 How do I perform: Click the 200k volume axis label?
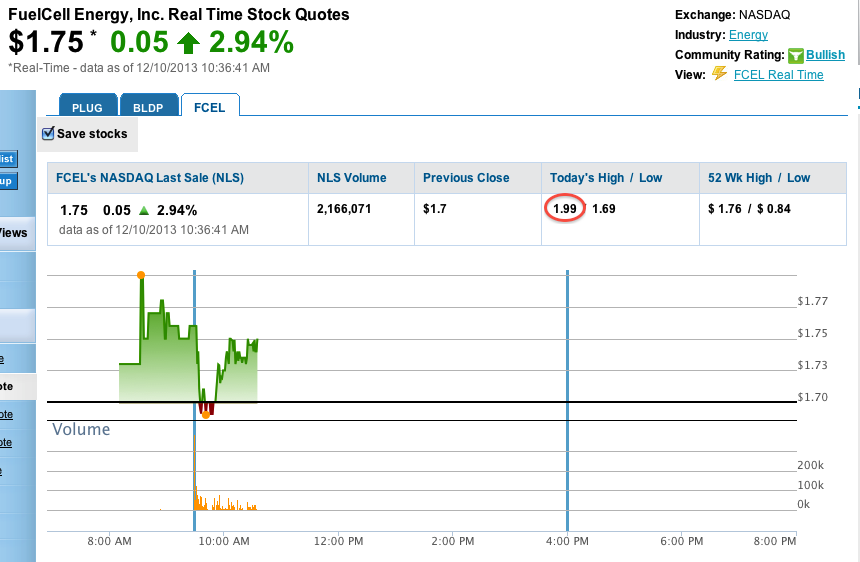click(811, 465)
